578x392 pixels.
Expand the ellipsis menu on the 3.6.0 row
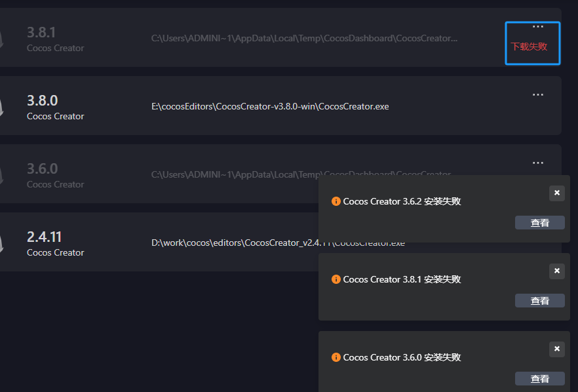point(538,163)
